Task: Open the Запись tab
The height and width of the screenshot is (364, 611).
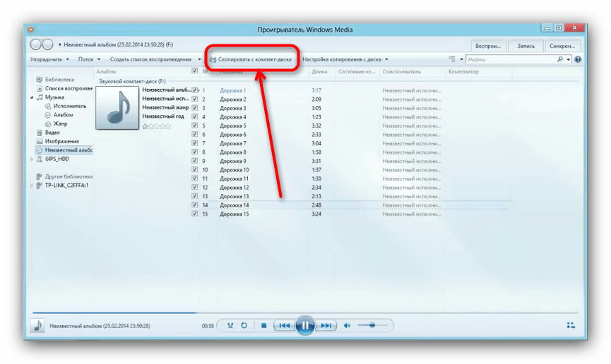Action: pyautogui.click(x=526, y=46)
